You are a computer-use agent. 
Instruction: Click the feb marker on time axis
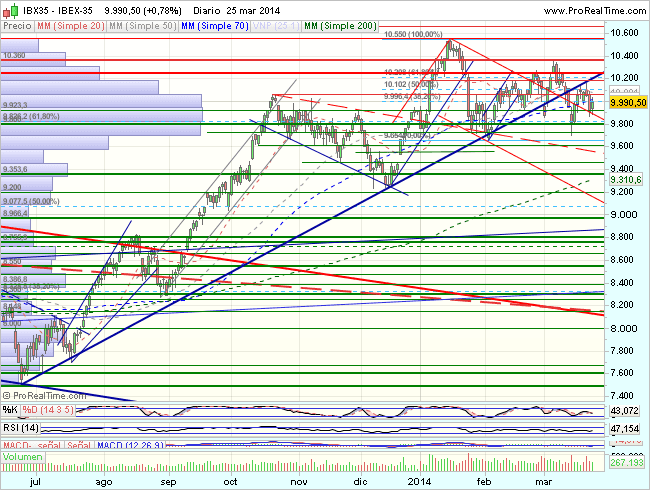tap(484, 481)
